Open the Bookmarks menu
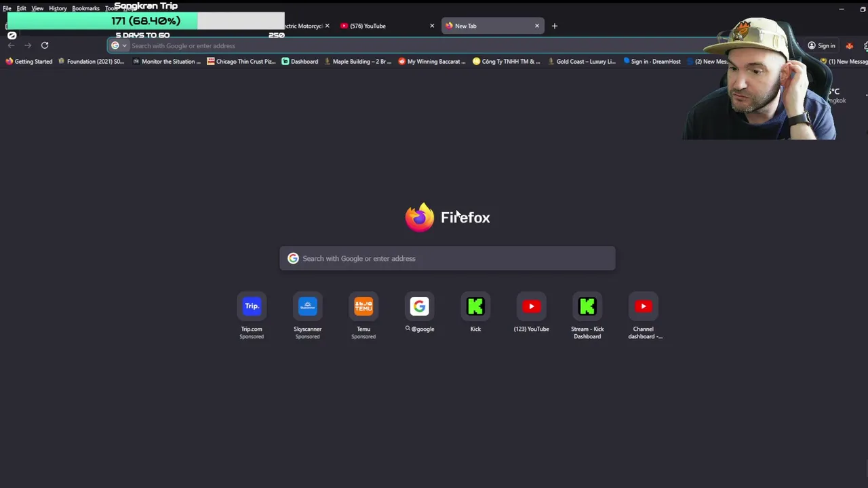Screen dimensions: 868x488 coord(85,8)
